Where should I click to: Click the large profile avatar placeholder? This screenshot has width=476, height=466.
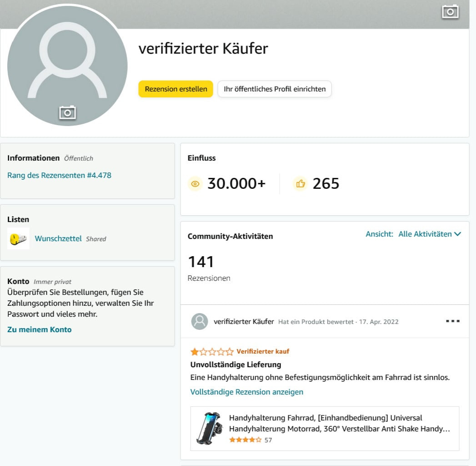67,66
